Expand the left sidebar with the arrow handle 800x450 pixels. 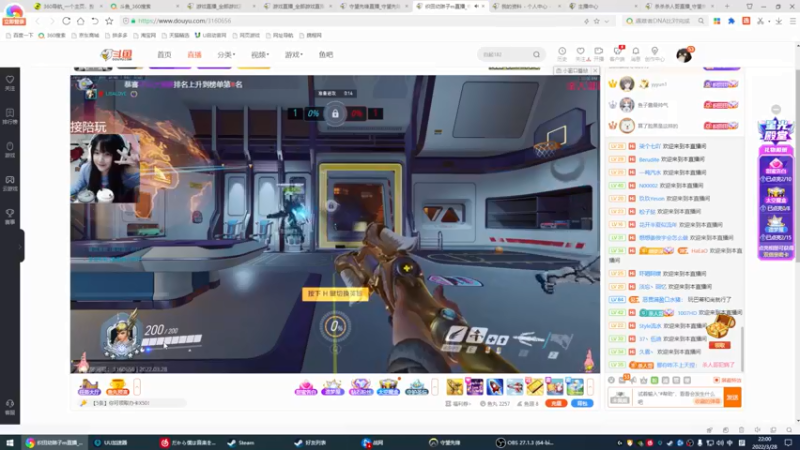(x=21, y=246)
